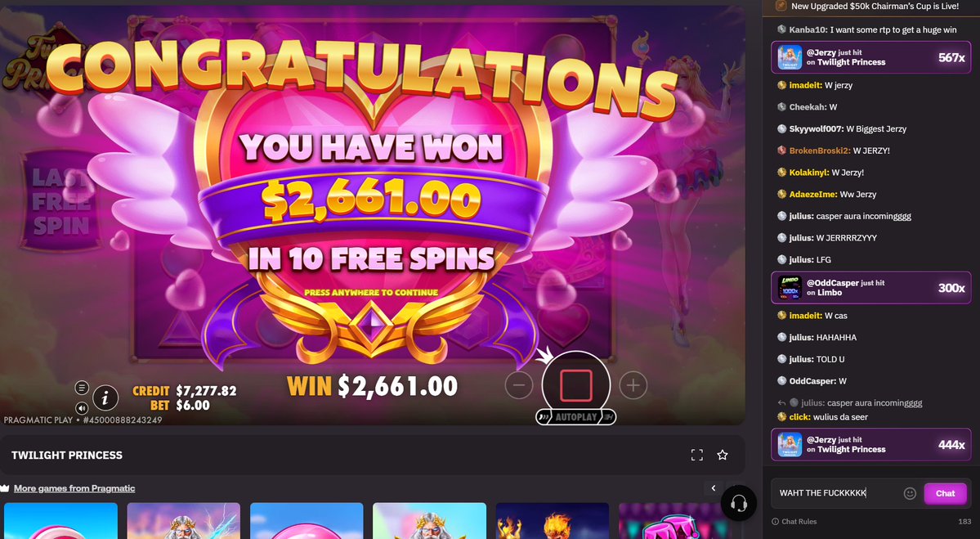Open the live support headset icon
Viewport: 980px width, 539px height.
(739, 503)
